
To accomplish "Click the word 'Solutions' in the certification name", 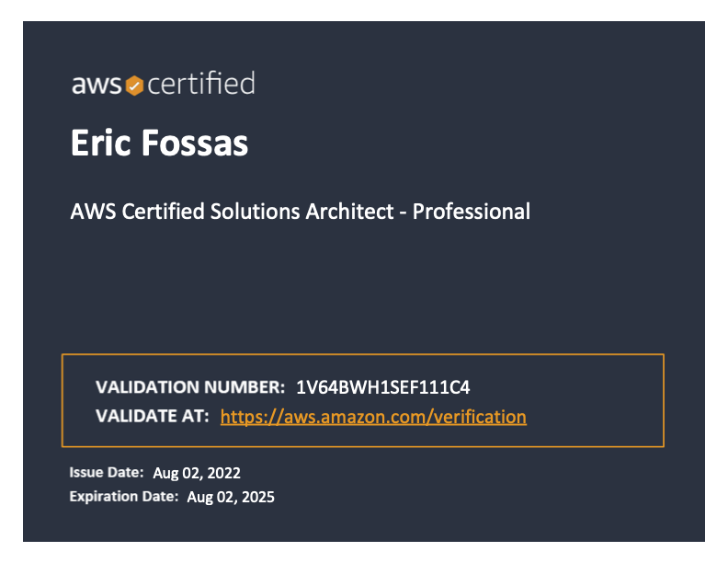I will tap(255, 212).
